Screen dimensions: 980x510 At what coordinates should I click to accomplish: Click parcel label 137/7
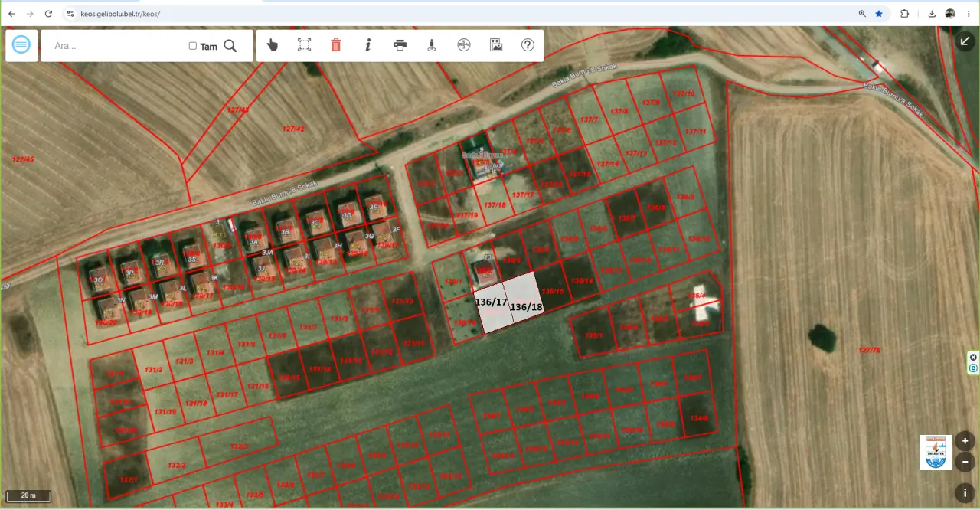click(x=589, y=119)
